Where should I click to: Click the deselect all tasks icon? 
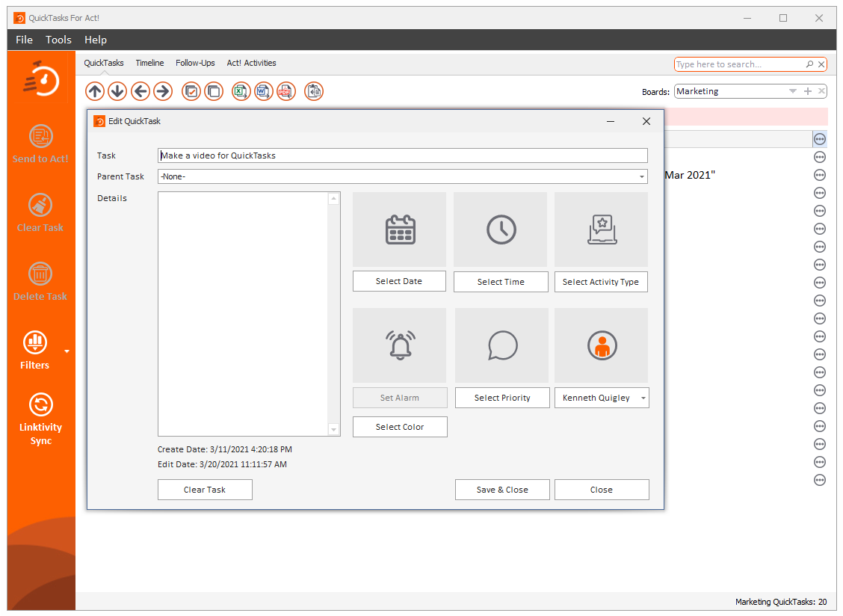click(x=214, y=91)
